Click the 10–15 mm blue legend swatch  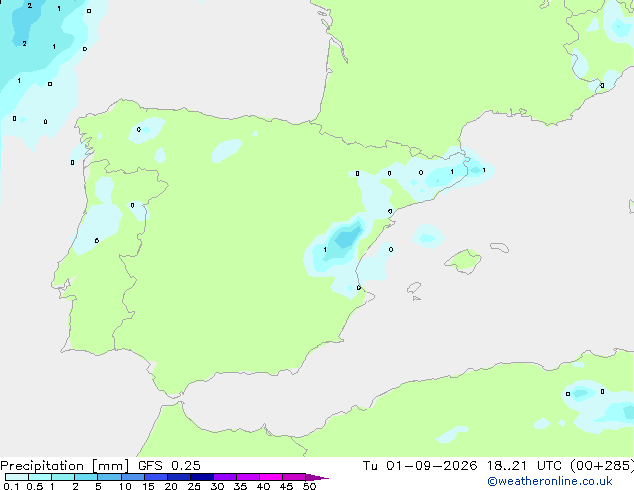point(132,477)
